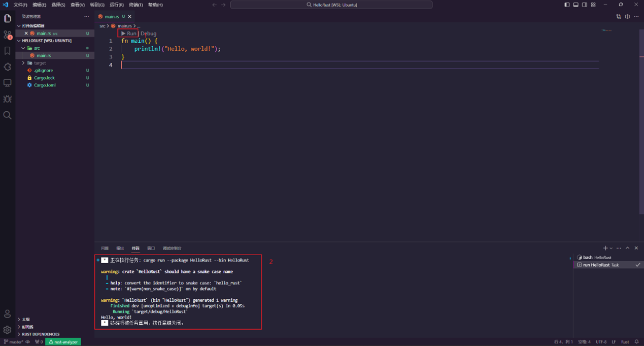Open the Search icon in activity bar
The image size is (644, 346).
tap(8, 115)
